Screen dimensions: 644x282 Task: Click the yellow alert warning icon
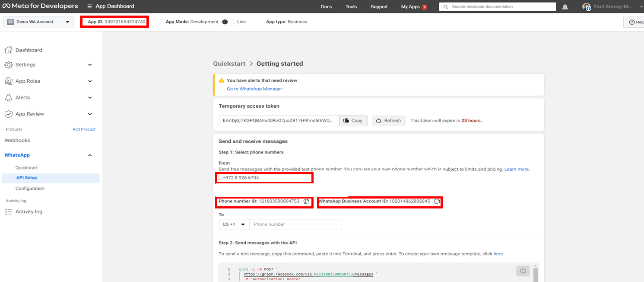point(222,80)
